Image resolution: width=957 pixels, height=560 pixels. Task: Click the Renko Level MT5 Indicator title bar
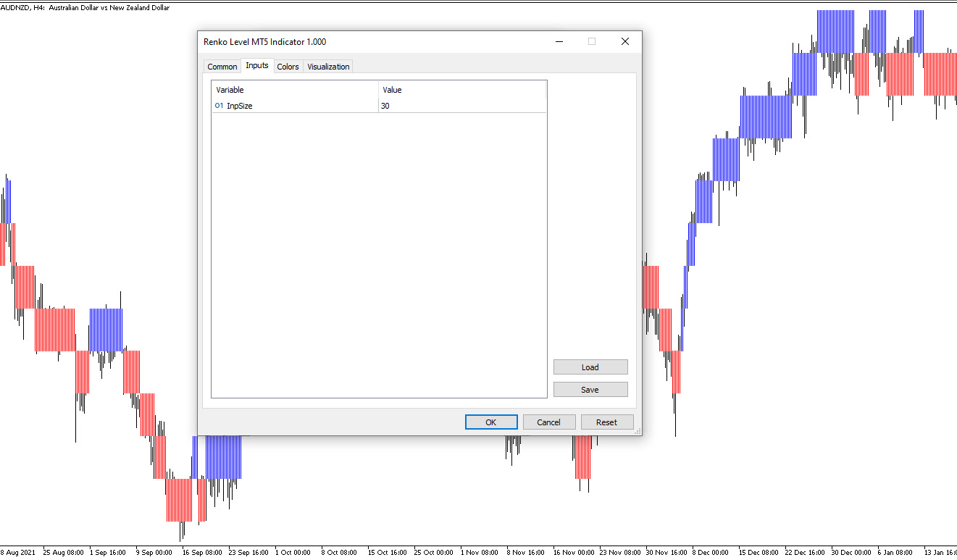(x=362, y=42)
